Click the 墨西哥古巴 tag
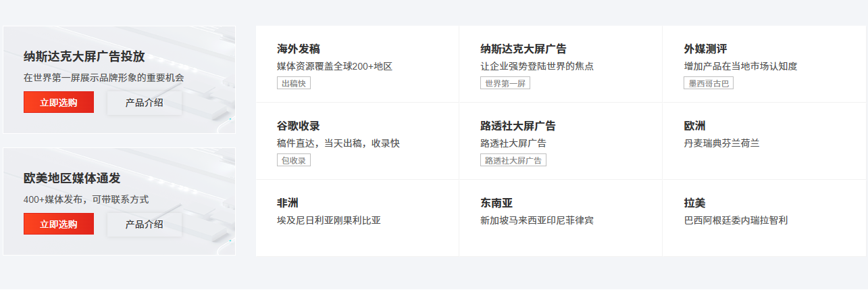This screenshot has height=290, width=868. pyautogui.click(x=708, y=83)
